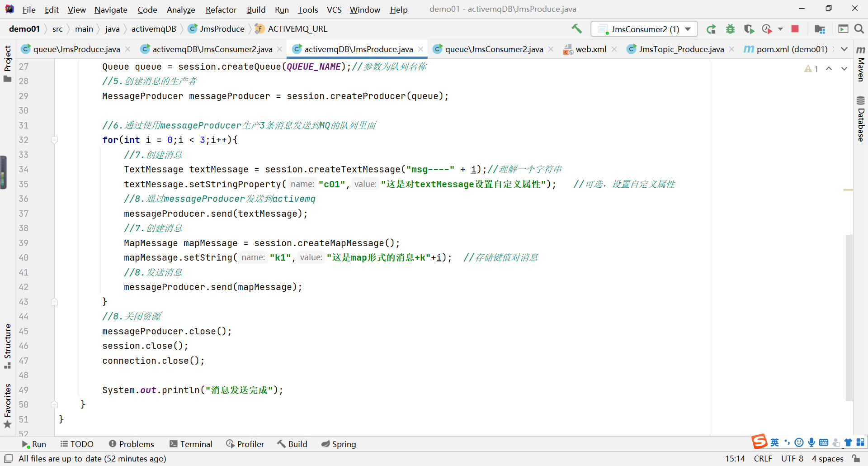The height and width of the screenshot is (466, 868).
Task: Open the Favorites tool window
Action: coord(7,405)
